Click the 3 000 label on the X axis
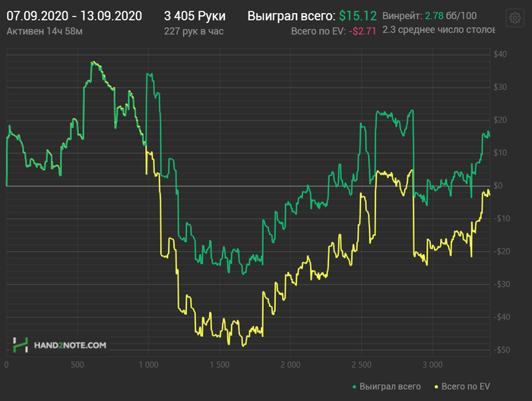The height and width of the screenshot is (401, 532). pyautogui.click(x=432, y=365)
